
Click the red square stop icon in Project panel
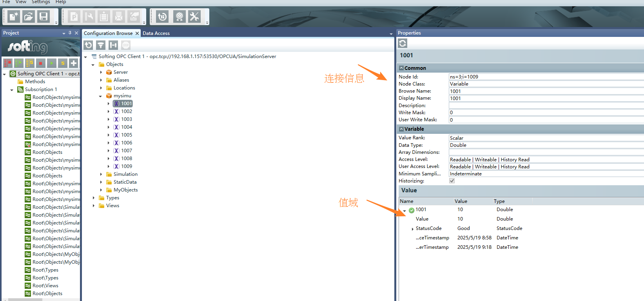coord(40,63)
